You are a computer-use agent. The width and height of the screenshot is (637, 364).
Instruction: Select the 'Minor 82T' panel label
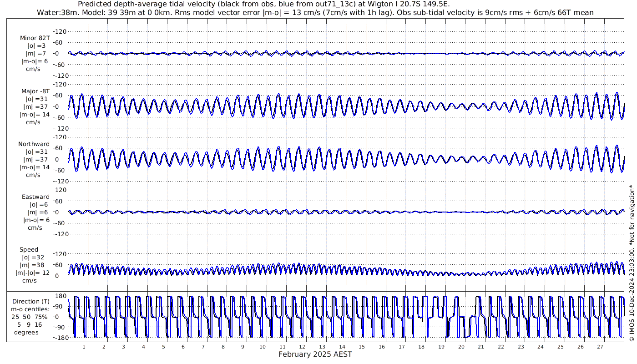(35, 38)
